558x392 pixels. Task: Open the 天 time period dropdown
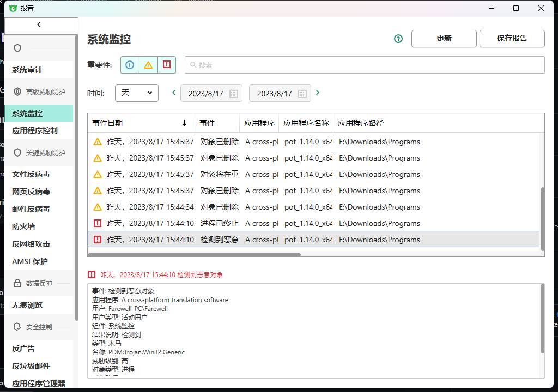[136, 93]
